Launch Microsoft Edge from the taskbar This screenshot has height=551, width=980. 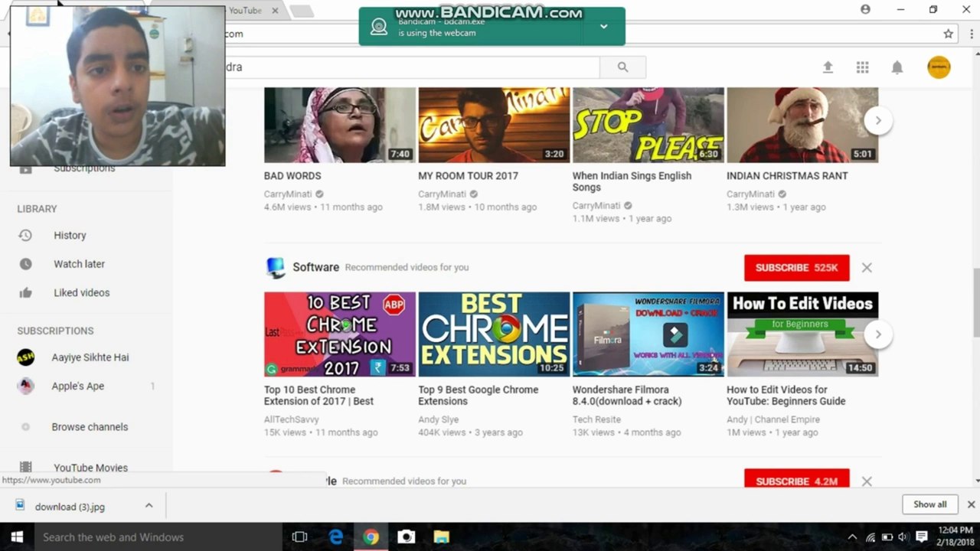[336, 537]
